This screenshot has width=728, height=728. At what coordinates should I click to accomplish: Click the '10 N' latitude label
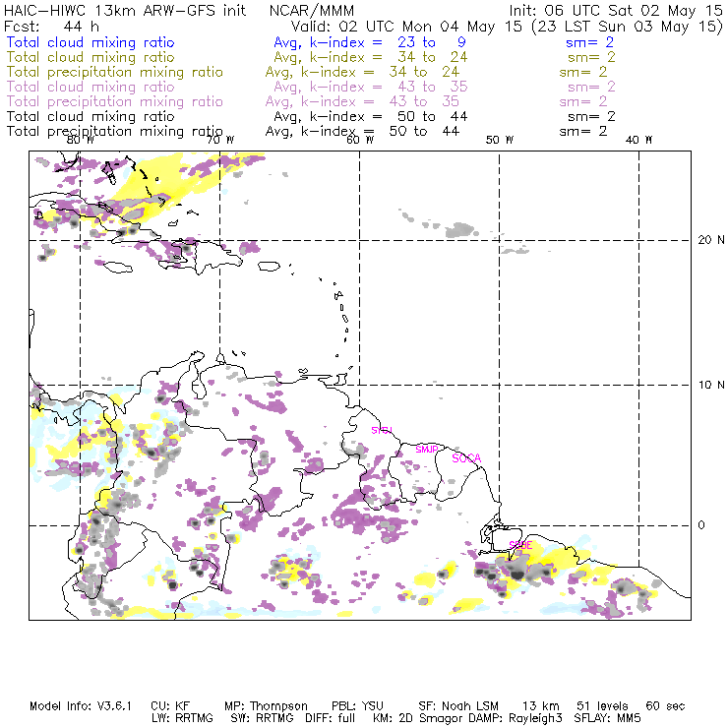pyautogui.click(x=711, y=385)
